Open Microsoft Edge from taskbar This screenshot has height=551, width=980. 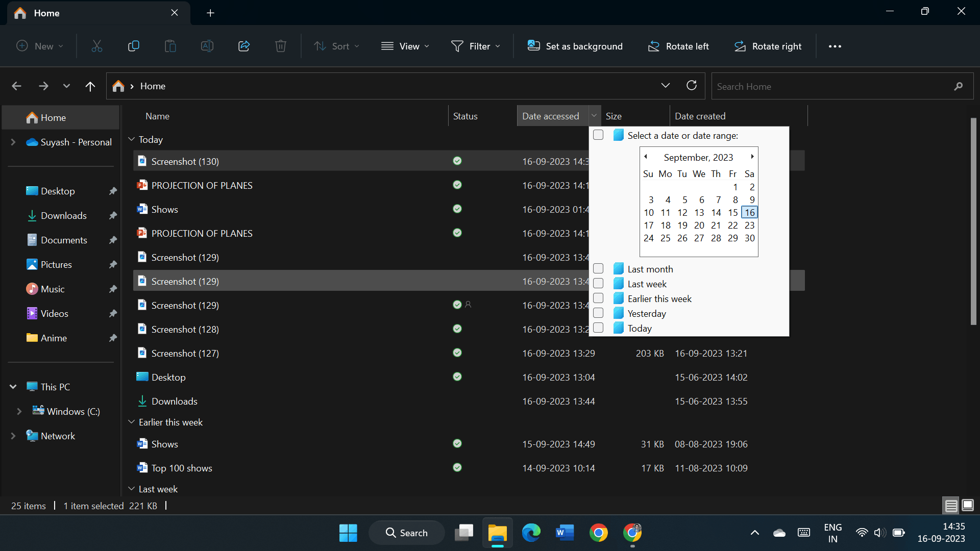pyautogui.click(x=531, y=533)
